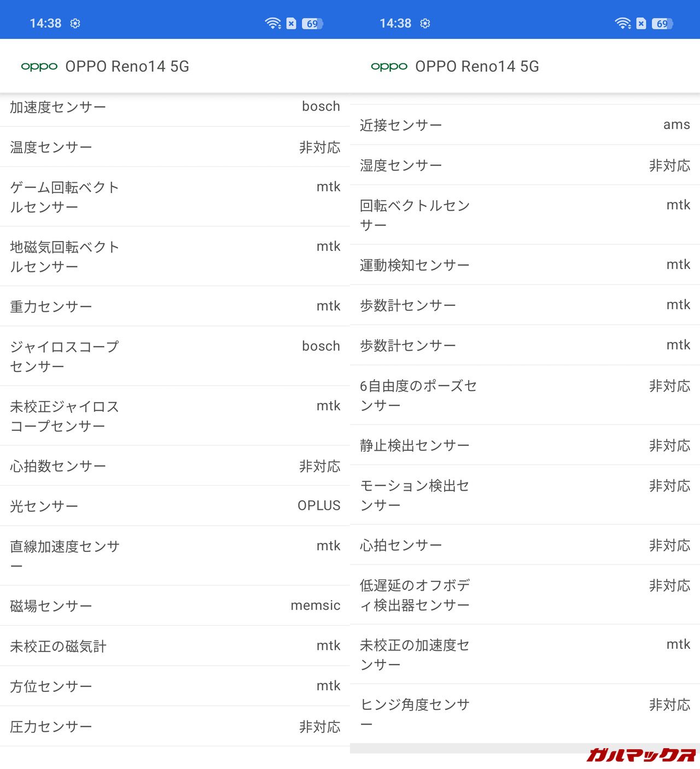Select the 加速度センサー row
The height and width of the screenshot is (769, 700).
click(175, 107)
